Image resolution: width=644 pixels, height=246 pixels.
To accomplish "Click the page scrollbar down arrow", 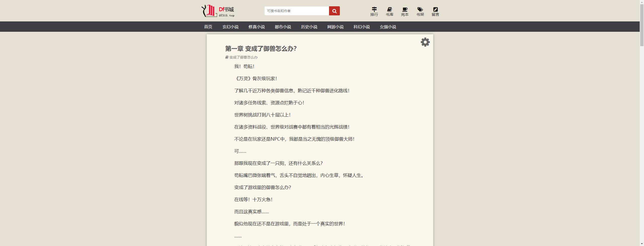I will (642, 244).
